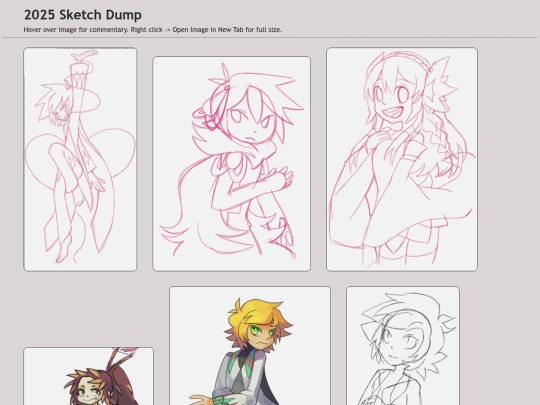Image resolution: width=540 pixels, height=405 pixels.
Task: Open the pink smiling girl with headband sketch
Action: tap(402, 159)
